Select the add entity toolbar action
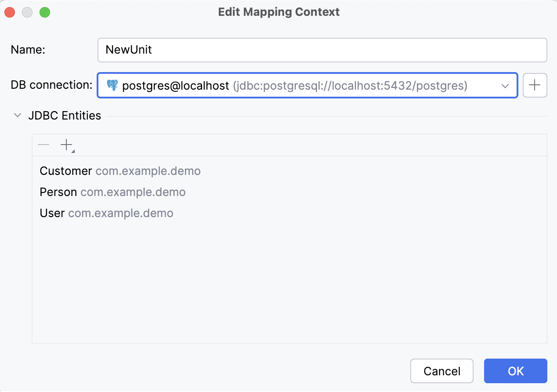The image size is (557, 392). click(x=66, y=144)
